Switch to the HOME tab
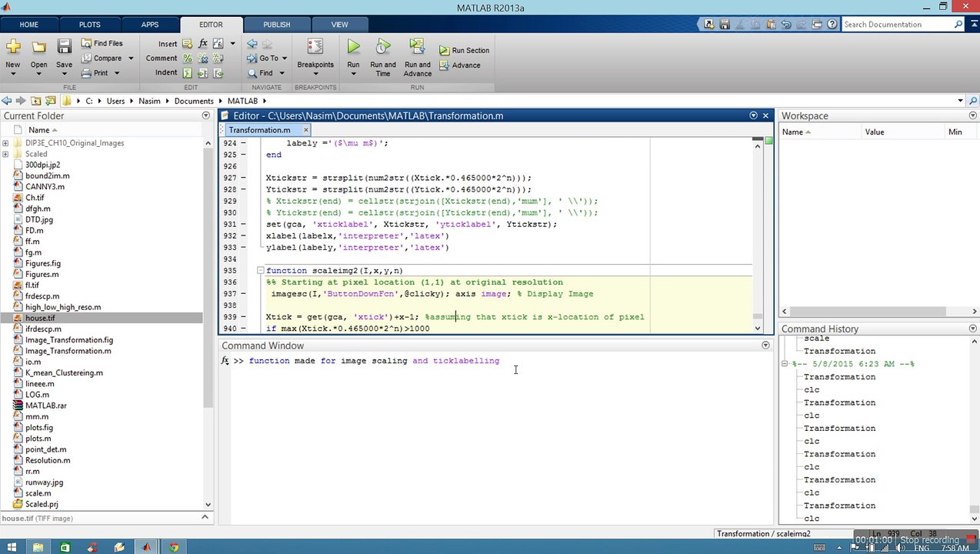The height and width of the screenshot is (554, 980). click(28, 25)
